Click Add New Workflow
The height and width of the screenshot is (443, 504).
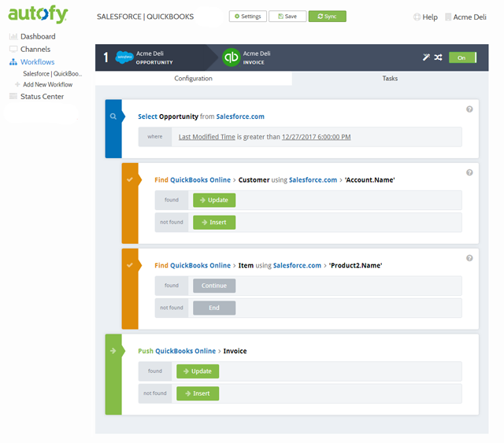coord(47,84)
